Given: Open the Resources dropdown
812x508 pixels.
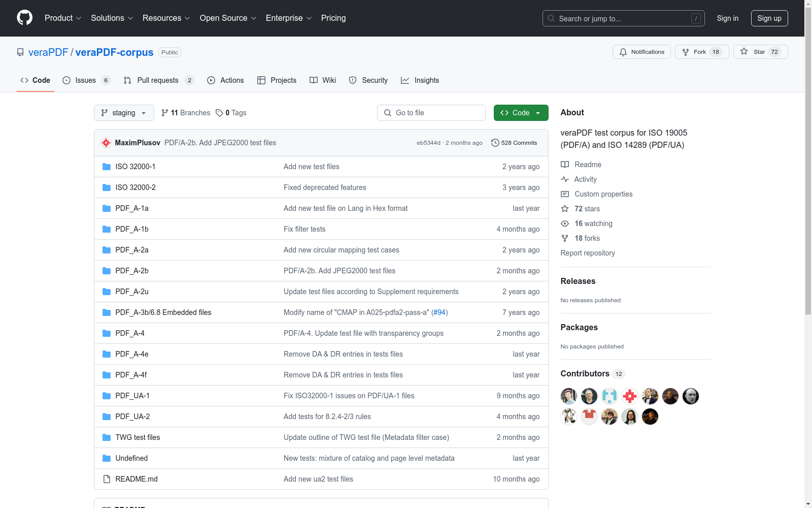Looking at the screenshot, I should pos(166,18).
